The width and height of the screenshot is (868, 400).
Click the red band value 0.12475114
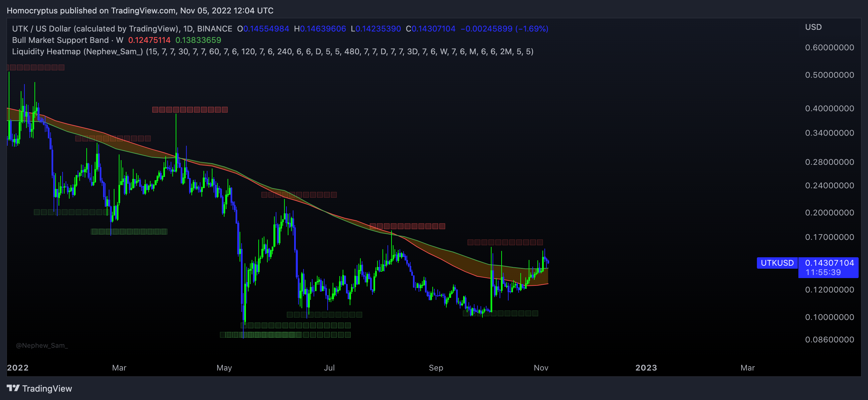click(149, 40)
